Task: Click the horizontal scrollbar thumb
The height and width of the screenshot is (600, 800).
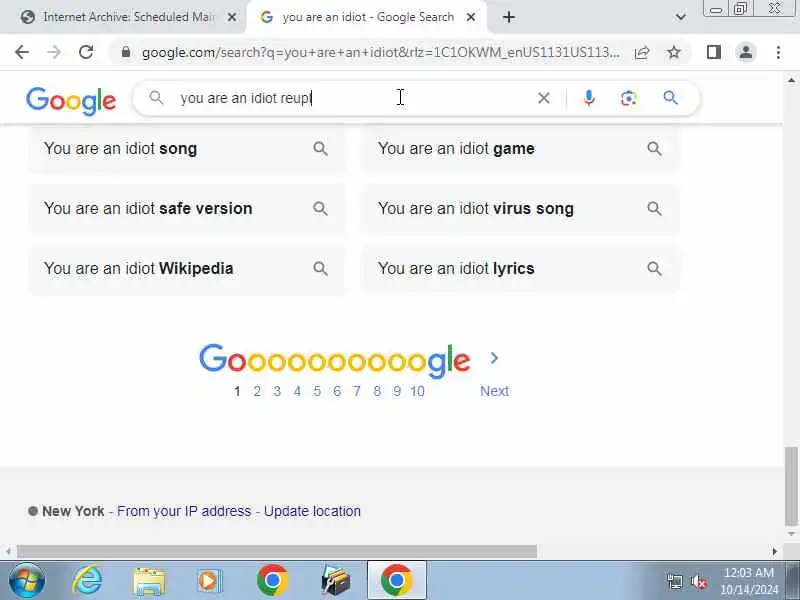Action: [x=277, y=551]
